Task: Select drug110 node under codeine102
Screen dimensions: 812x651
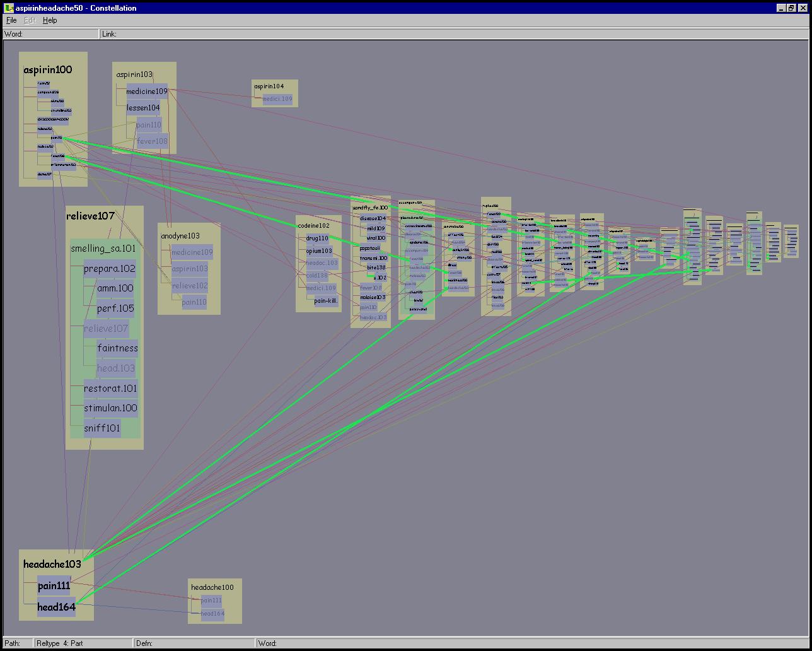Action: click(317, 238)
